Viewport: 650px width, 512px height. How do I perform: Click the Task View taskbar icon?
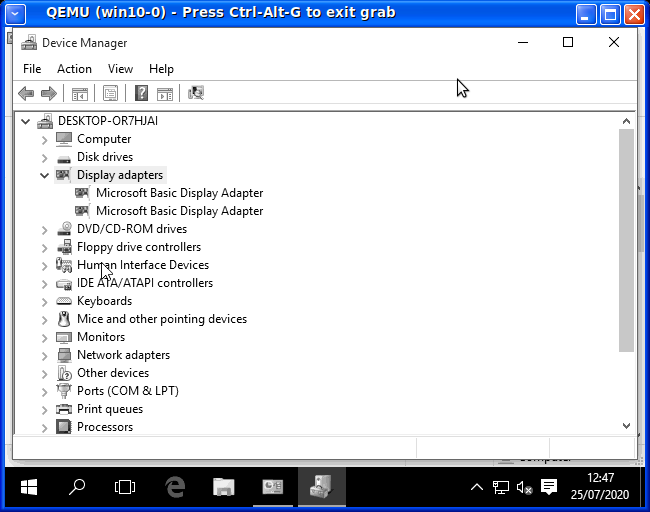[x=125, y=487]
